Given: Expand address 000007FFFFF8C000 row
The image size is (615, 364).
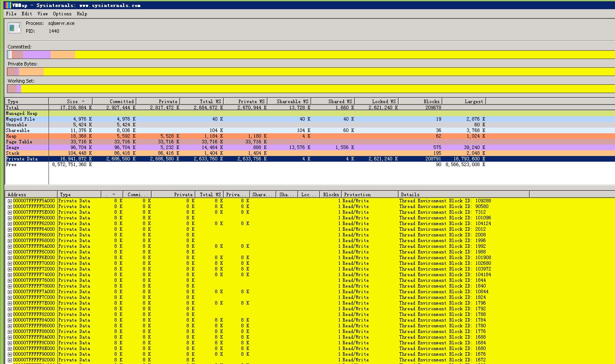Looking at the screenshot, I should coord(10,343).
